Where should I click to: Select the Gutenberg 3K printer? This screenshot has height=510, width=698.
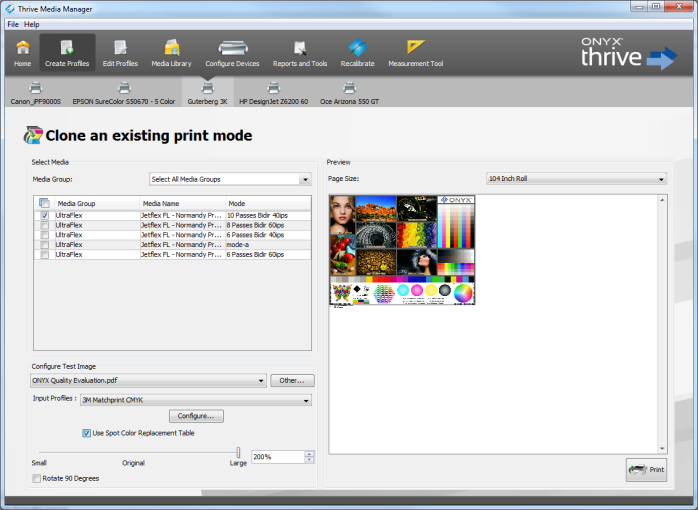[207, 93]
